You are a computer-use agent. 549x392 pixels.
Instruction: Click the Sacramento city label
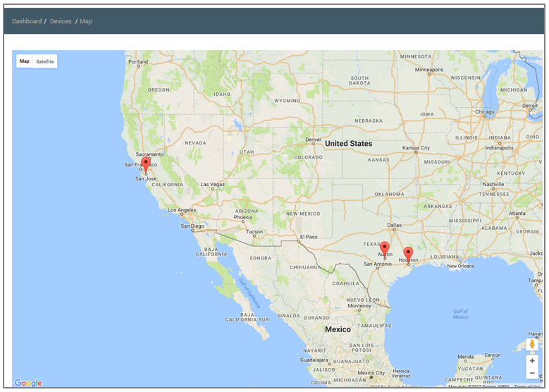tap(149, 154)
